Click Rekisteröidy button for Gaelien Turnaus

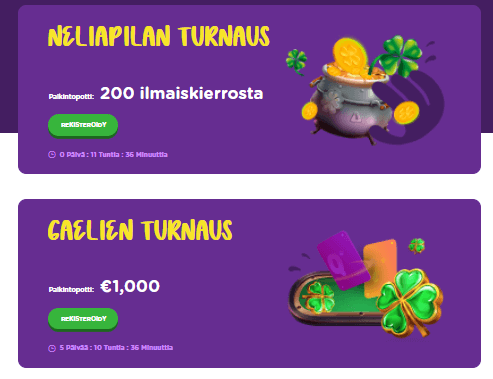[83, 319]
